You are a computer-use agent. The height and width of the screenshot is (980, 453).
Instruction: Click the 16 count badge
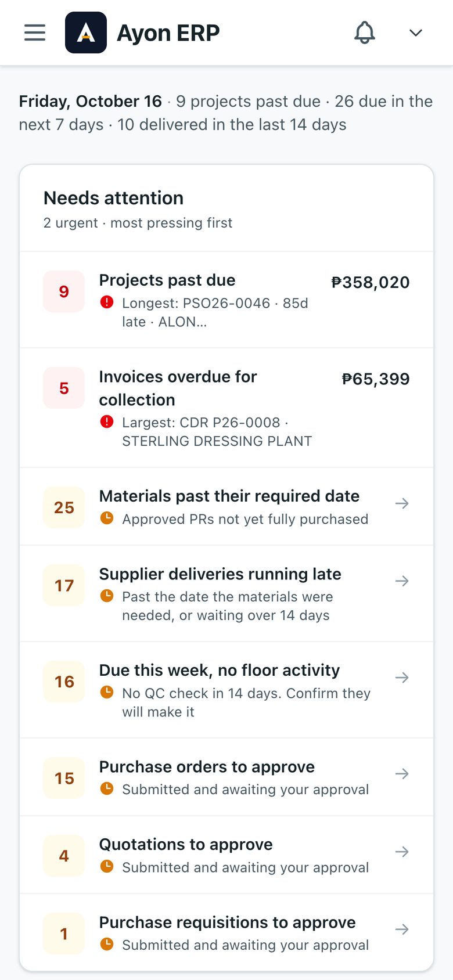click(x=64, y=682)
